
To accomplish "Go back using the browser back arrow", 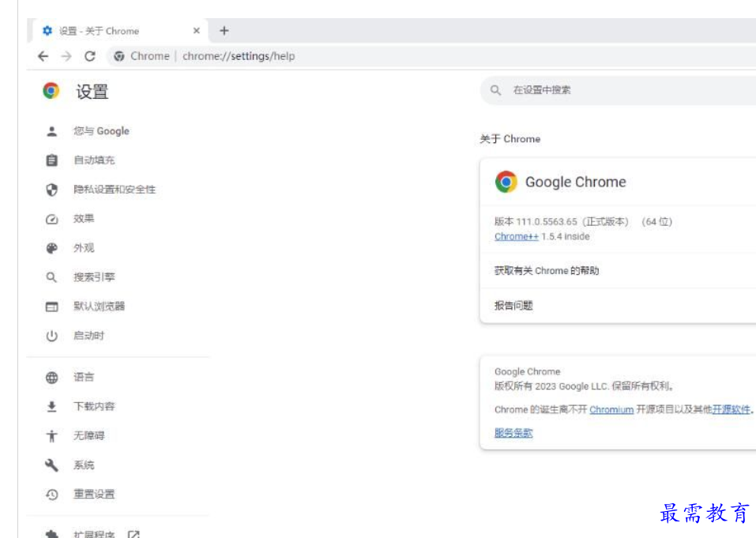I will (x=43, y=56).
